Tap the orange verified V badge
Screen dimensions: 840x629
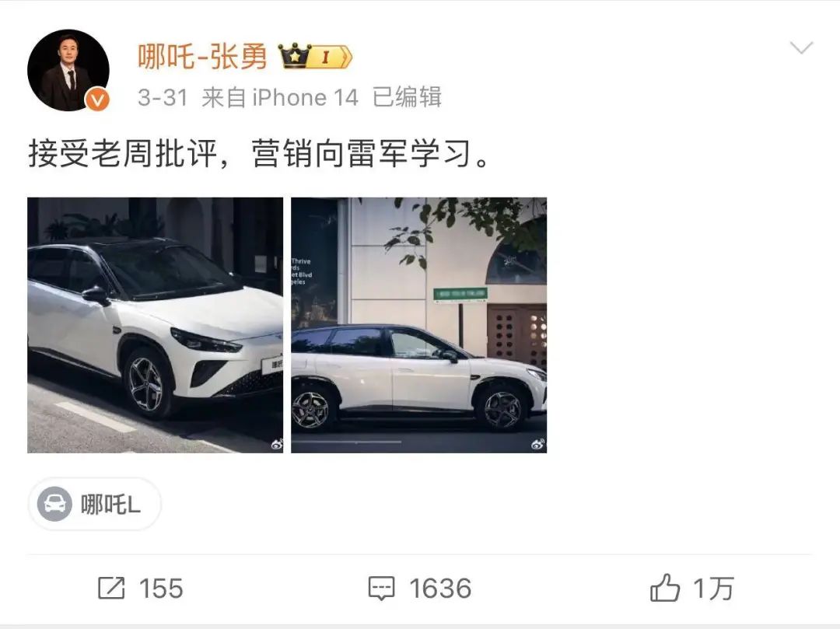tap(98, 100)
